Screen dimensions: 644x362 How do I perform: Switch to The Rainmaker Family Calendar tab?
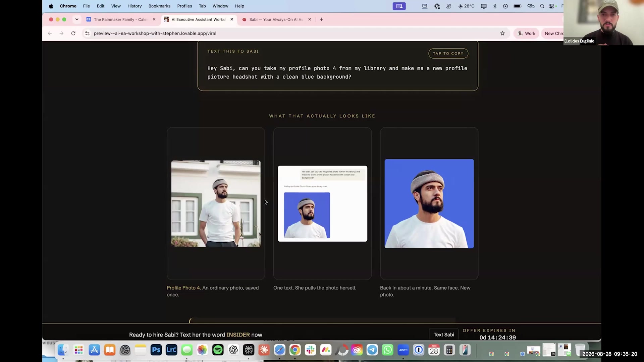click(x=121, y=19)
